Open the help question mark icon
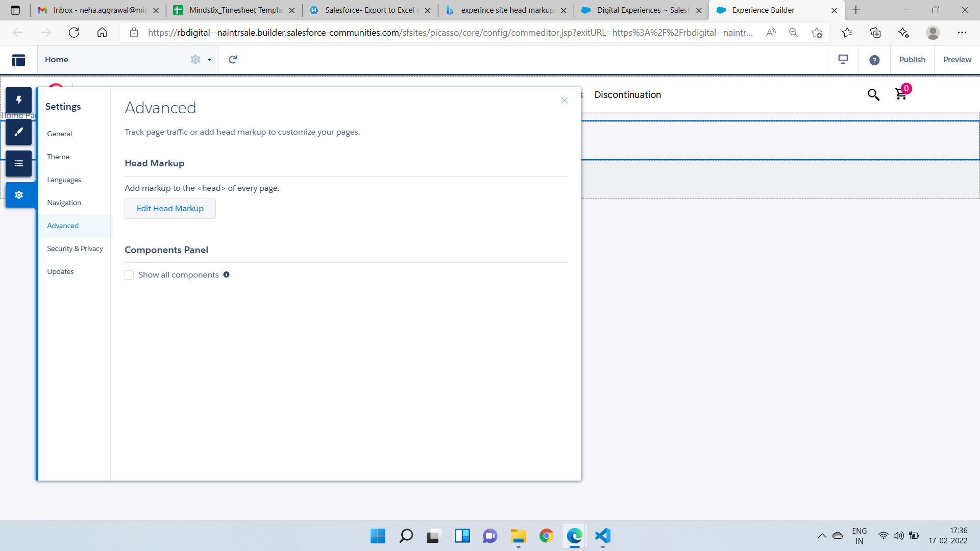Screen dimensions: 980x551 [874, 60]
